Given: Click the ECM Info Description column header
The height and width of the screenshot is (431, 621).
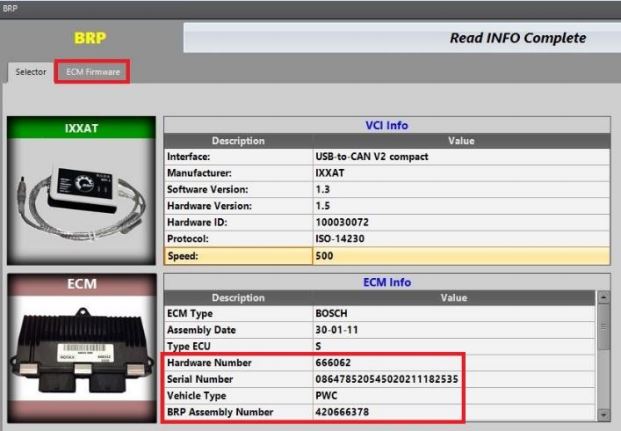Looking at the screenshot, I should click(237, 298).
